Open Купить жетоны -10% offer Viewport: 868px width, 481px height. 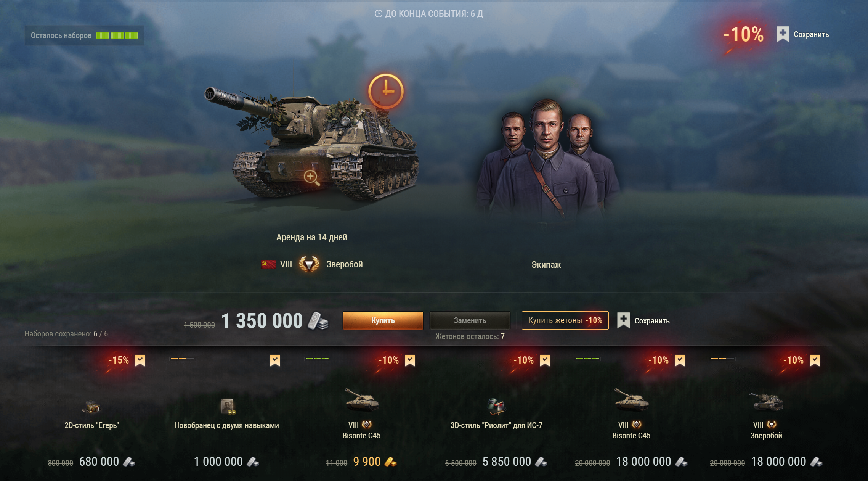[565, 320]
